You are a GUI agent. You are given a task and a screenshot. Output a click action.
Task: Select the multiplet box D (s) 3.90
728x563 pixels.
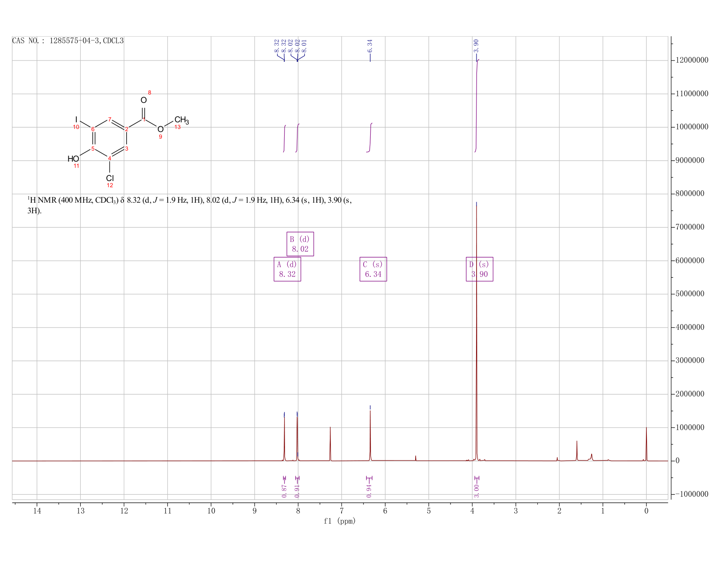point(480,269)
